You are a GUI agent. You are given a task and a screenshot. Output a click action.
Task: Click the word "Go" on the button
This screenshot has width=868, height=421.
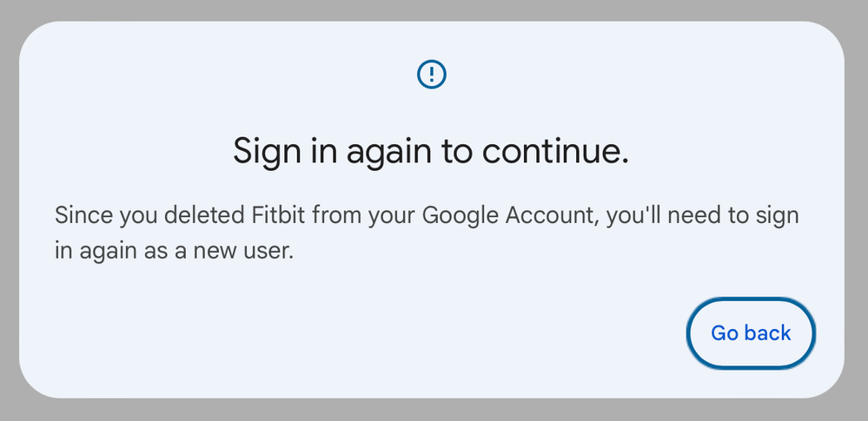(725, 333)
